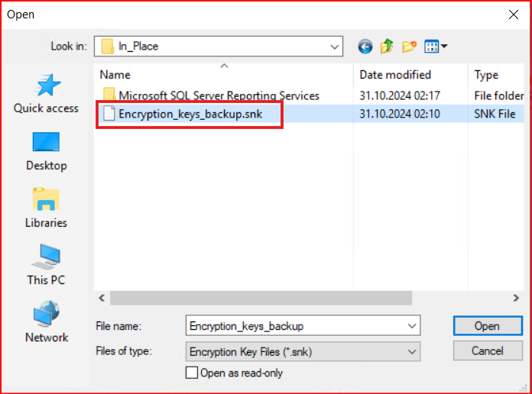Open Network location in sidebar
The image size is (532, 394).
tap(46, 322)
